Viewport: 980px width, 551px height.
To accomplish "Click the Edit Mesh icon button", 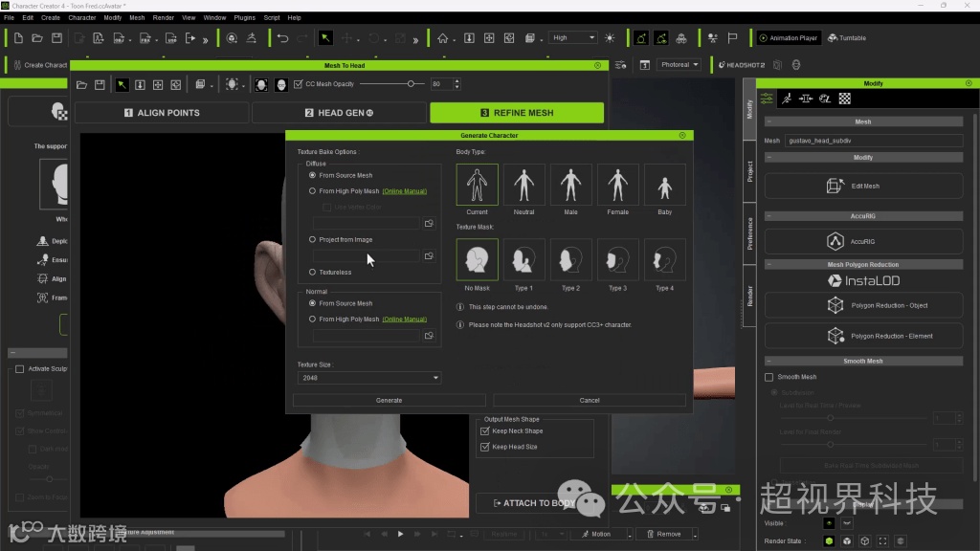I will tap(863, 187).
